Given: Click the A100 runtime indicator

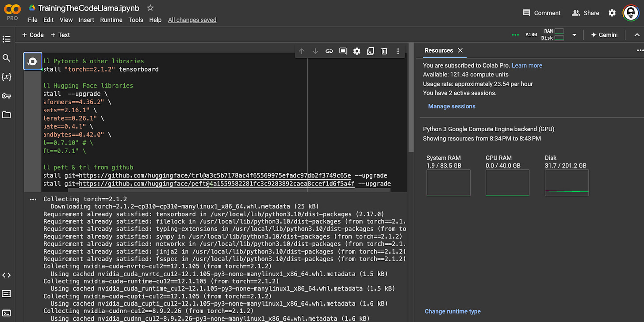Looking at the screenshot, I should [531, 34].
